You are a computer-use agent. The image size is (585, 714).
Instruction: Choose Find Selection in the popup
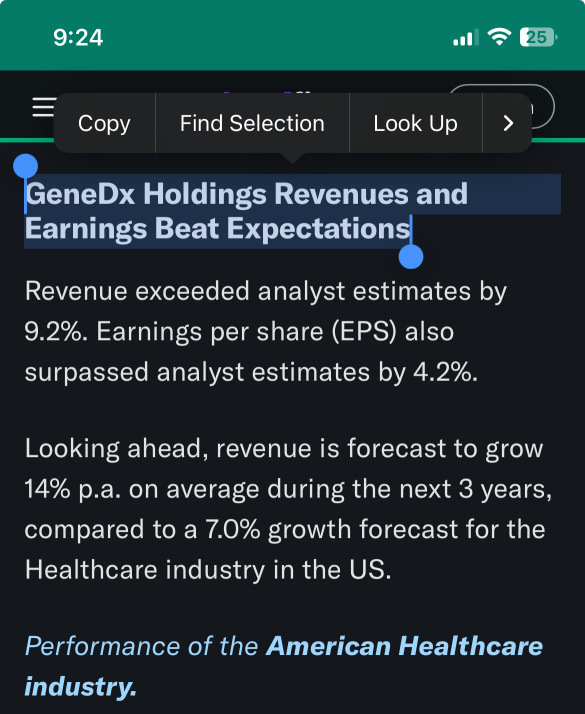point(252,123)
